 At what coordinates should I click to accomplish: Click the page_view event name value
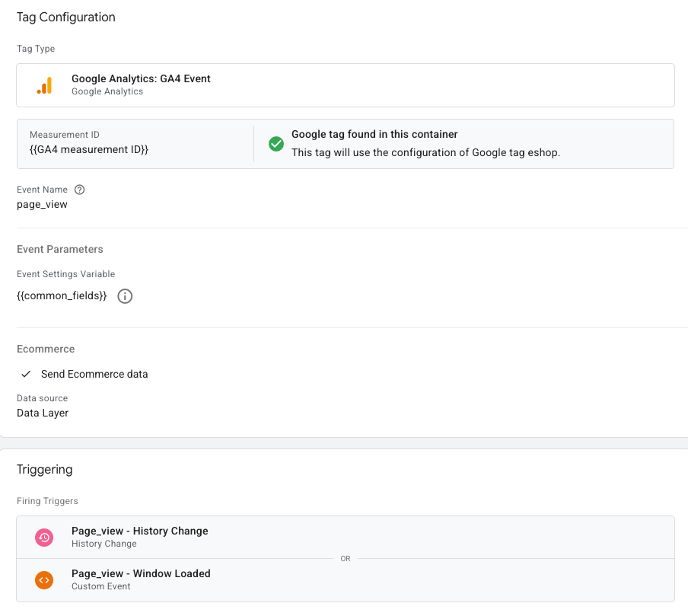(x=42, y=205)
